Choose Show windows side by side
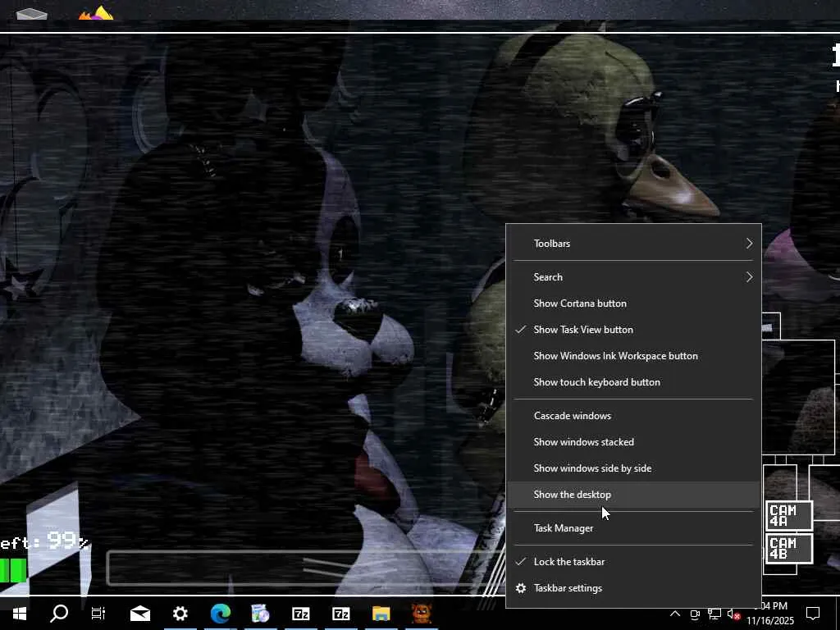 (x=633, y=468)
